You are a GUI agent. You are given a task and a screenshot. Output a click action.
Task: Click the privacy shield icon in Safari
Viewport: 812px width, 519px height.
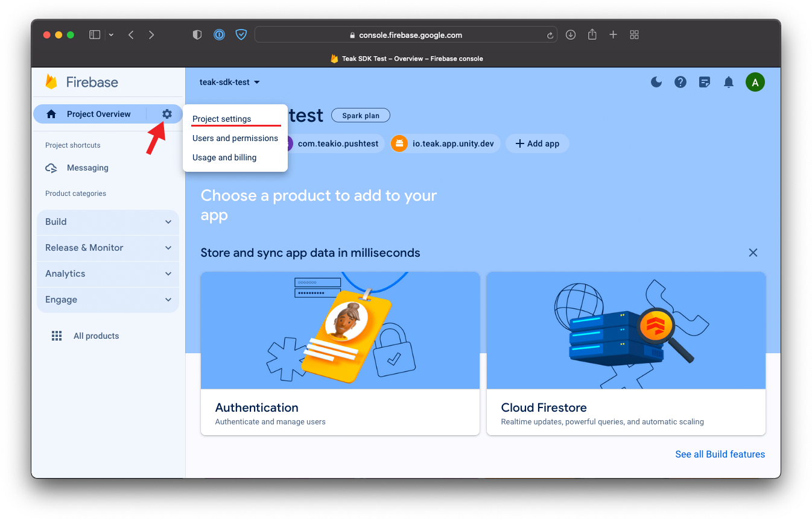pos(197,35)
